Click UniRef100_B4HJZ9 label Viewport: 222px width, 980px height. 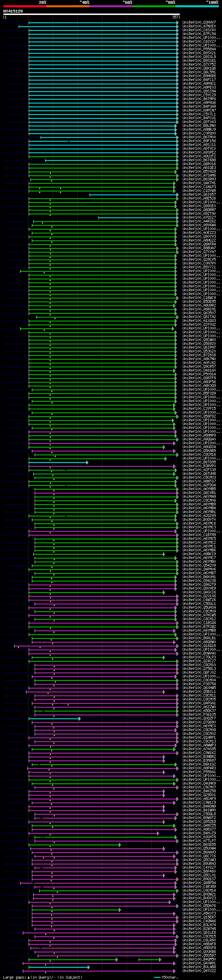pyautogui.click(x=199, y=833)
